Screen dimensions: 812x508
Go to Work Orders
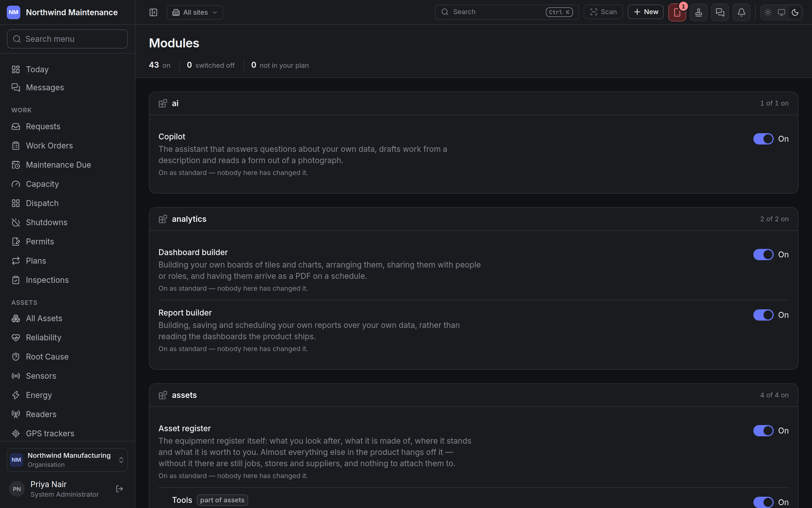(x=67, y=145)
